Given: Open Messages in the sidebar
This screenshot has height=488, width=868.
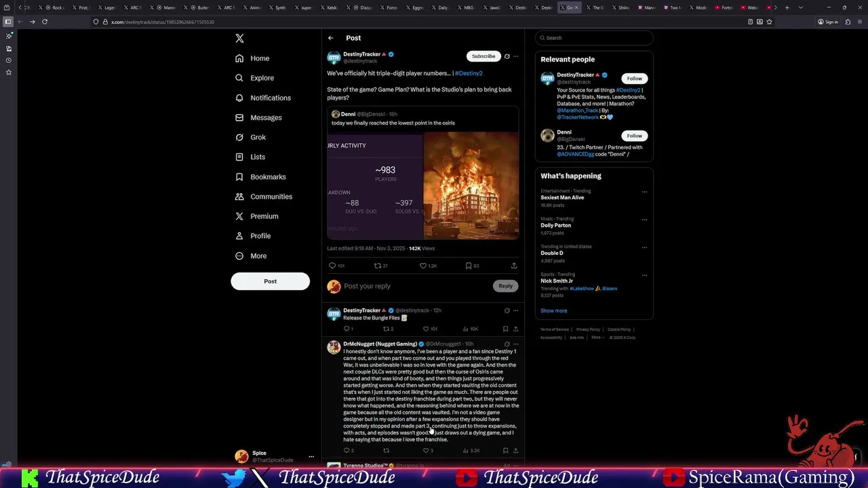Looking at the screenshot, I should click(x=258, y=117).
